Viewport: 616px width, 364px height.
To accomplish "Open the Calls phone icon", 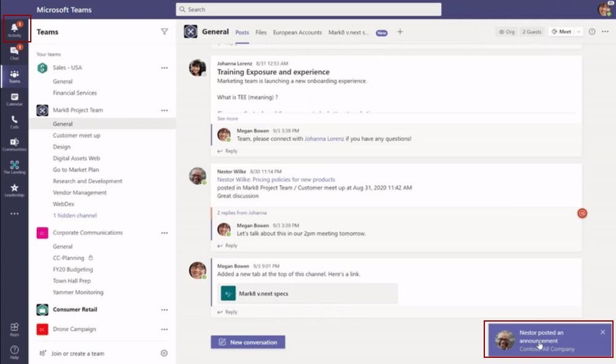I will pos(14,121).
